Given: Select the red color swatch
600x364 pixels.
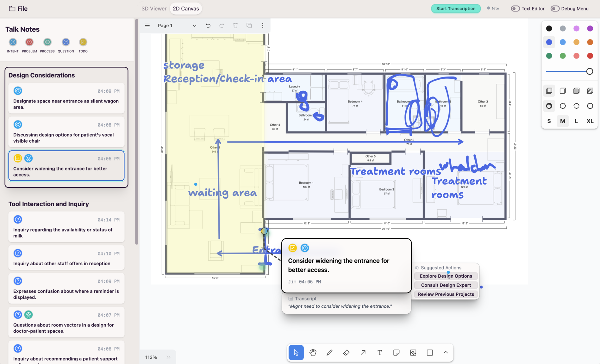Looking at the screenshot, I should coord(590,56).
